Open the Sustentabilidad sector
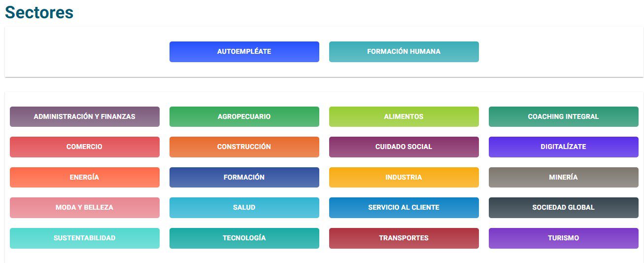Image resolution: width=644 pixels, height=263 pixels. [x=84, y=238]
